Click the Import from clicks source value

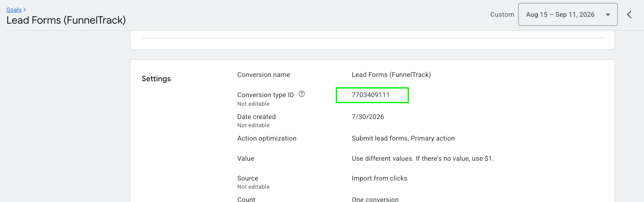379,178
